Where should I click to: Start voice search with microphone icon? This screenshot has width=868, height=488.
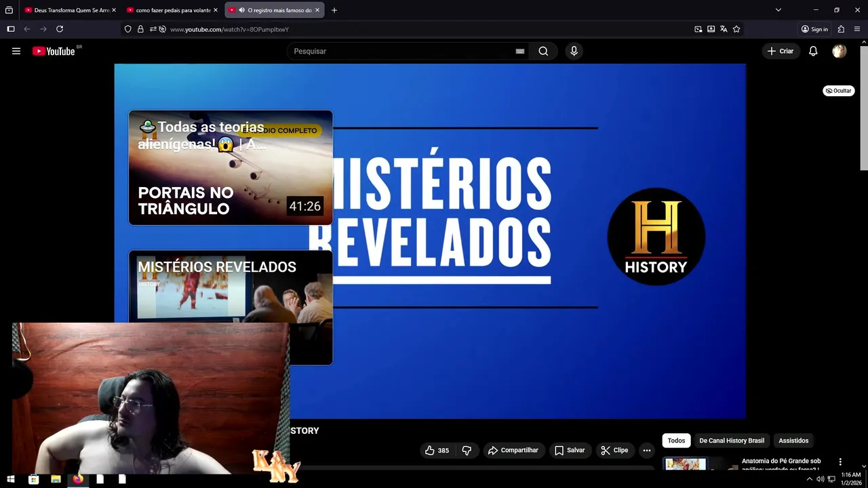tap(574, 51)
